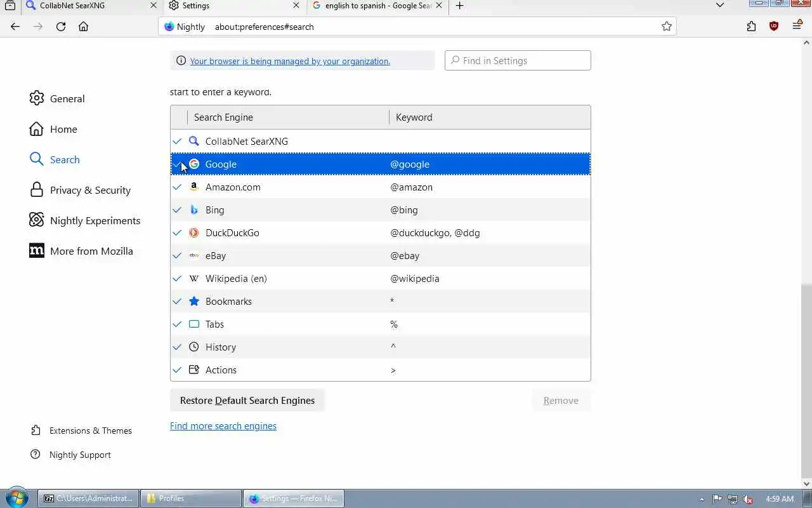
Task: Go back with the back arrow
Action: 15,27
